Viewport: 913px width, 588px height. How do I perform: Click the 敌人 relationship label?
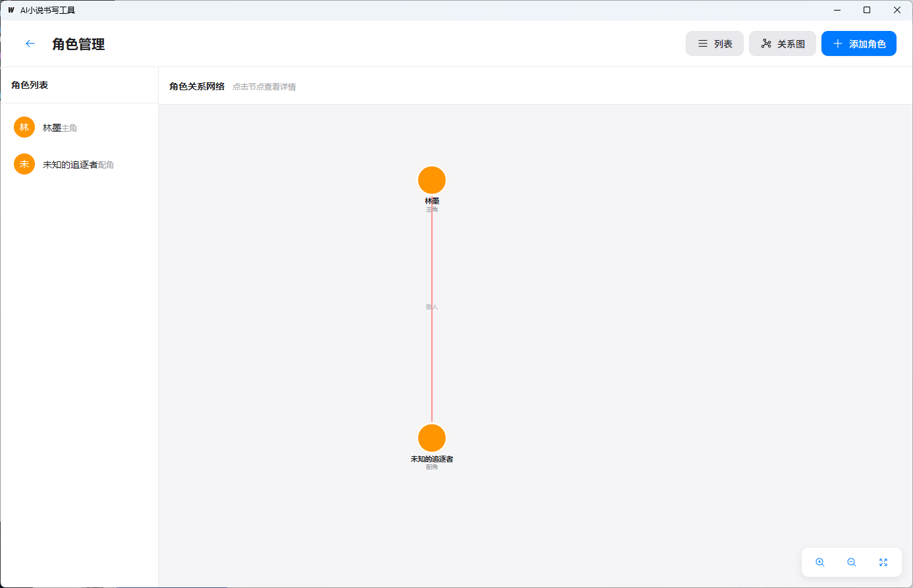click(431, 307)
